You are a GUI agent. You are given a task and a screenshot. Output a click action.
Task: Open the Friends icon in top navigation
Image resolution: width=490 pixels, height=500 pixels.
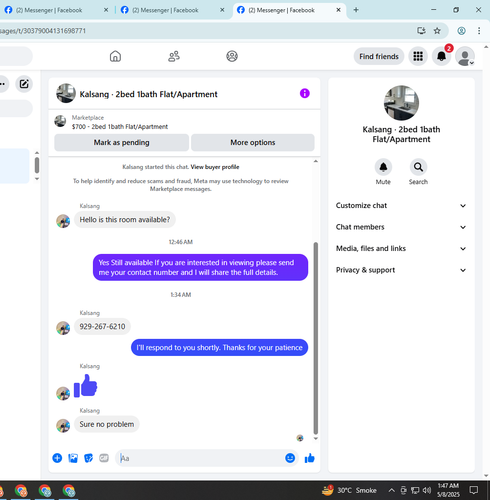174,56
